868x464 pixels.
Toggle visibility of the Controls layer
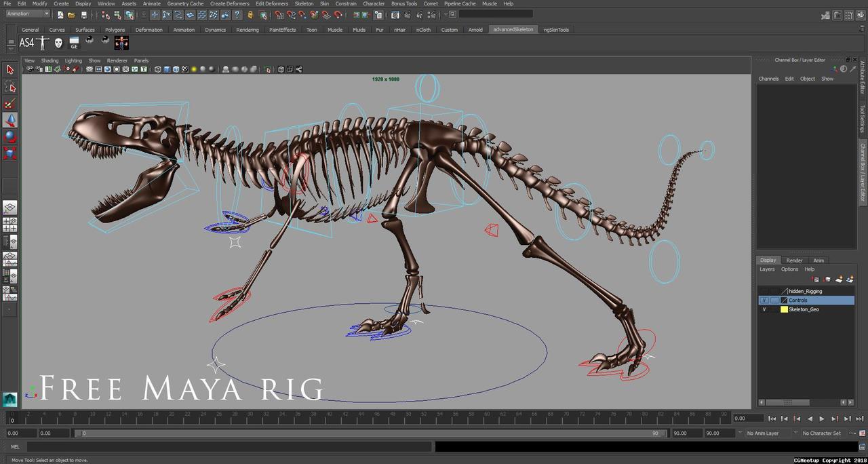[764, 301]
